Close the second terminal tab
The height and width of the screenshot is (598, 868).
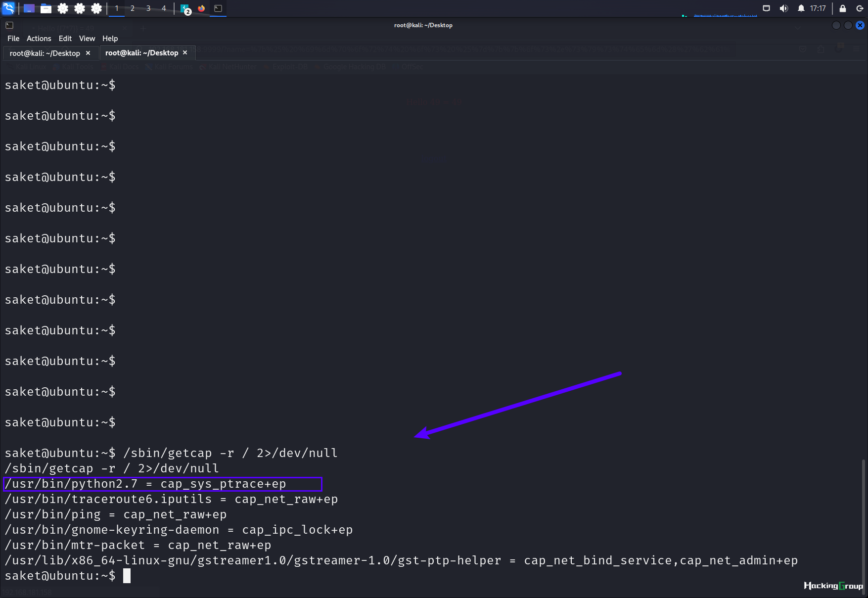pyautogui.click(x=185, y=52)
